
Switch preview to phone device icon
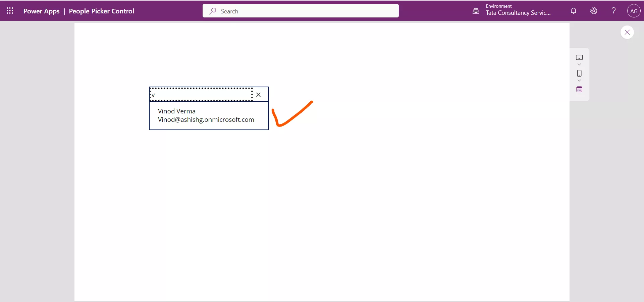(x=579, y=73)
